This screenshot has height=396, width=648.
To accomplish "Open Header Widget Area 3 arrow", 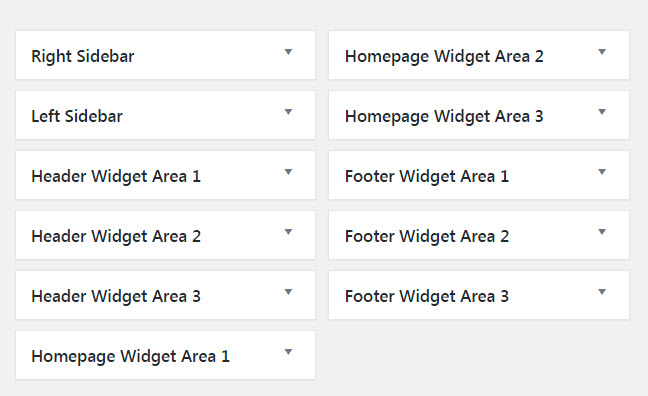I will tap(288, 292).
